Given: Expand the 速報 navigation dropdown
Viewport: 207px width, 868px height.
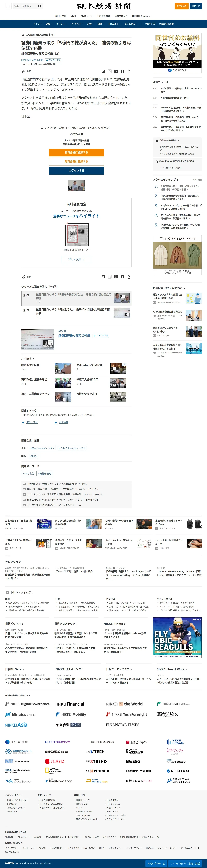Looking at the screenshot, I should coord(49,24).
